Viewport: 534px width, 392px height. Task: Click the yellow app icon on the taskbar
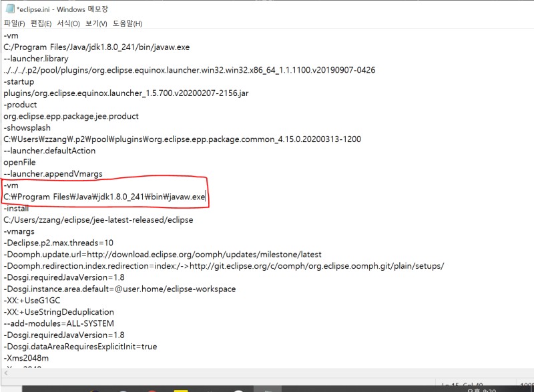181,389
